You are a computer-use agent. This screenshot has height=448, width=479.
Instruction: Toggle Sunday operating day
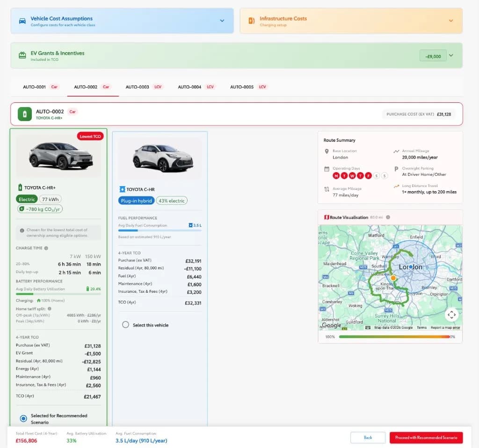click(385, 176)
